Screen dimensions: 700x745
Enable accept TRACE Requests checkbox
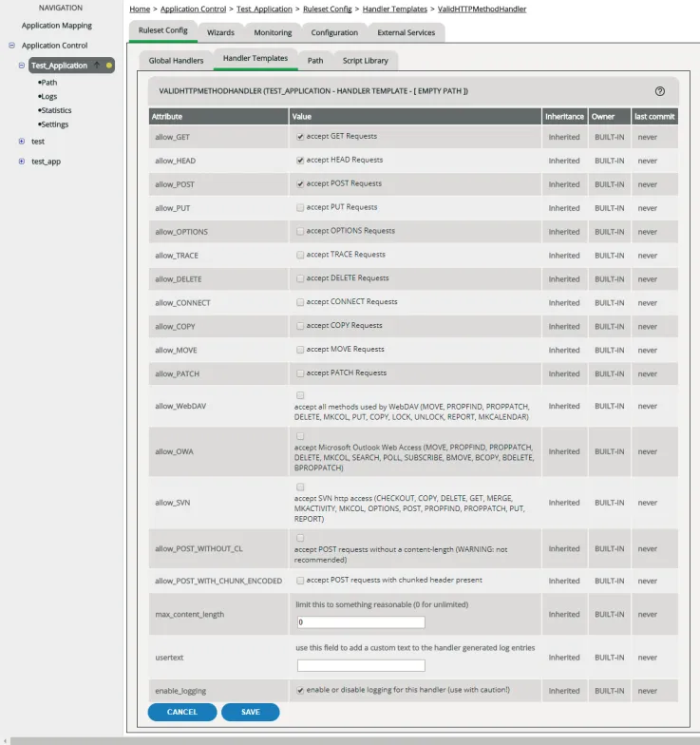pos(300,255)
